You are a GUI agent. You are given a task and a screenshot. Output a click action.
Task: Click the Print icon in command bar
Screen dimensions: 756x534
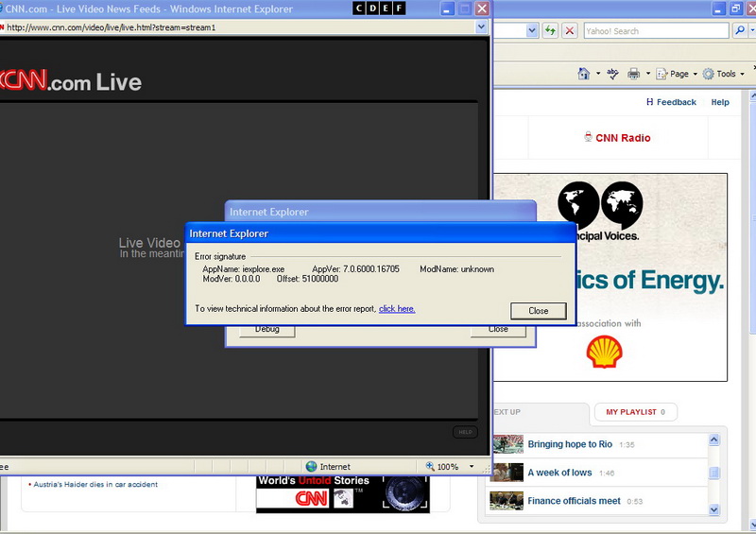[633, 74]
